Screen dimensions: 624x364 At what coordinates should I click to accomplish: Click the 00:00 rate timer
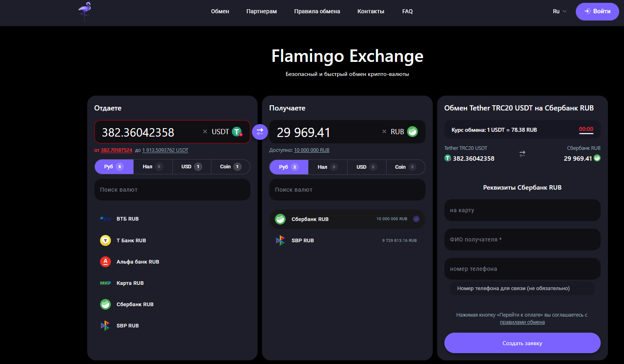pos(586,129)
